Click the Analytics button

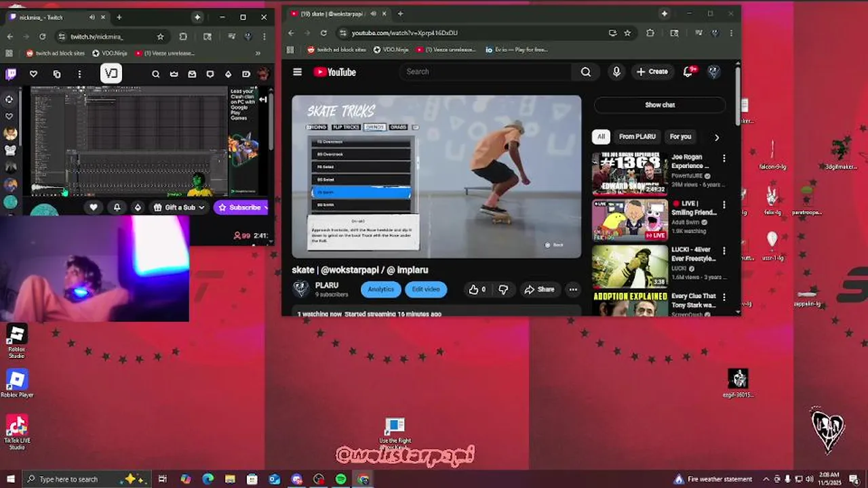tap(380, 289)
